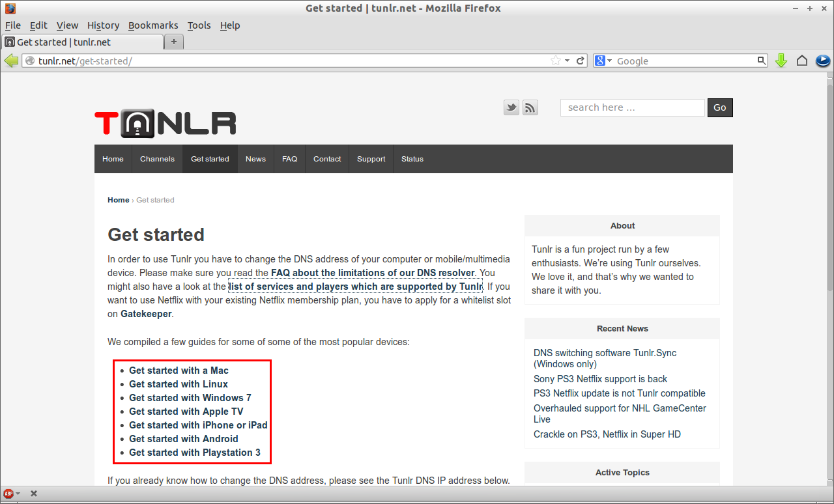The image size is (834, 504).
Task: Open the View menu
Action: coord(67,25)
